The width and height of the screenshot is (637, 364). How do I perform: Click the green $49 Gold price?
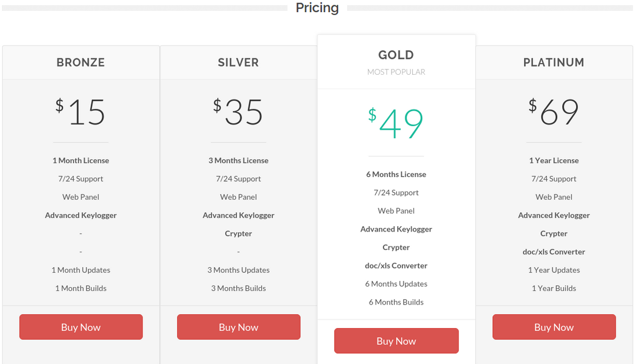pos(396,124)
